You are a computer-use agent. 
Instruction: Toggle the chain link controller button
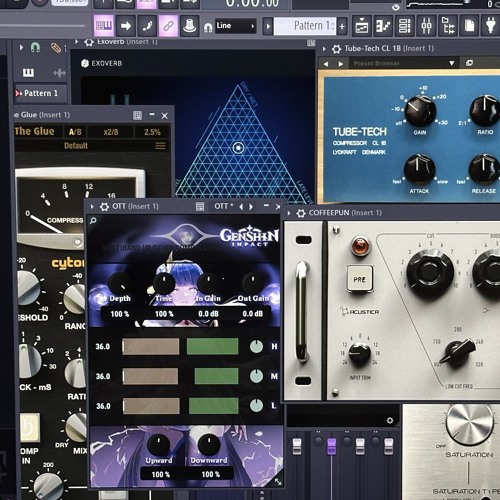coord(168,26)
